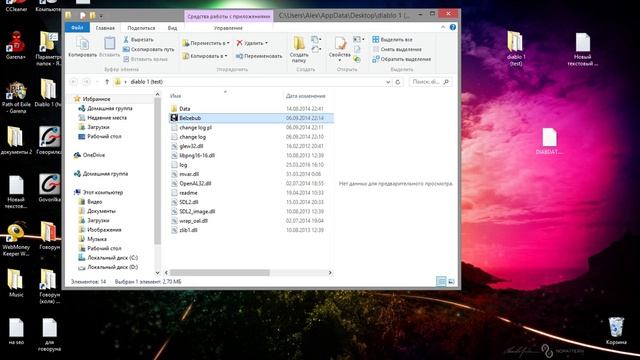Click Создать папку (New folder) icon
Image resolution: width=640 pixels, height=360 pixels.
coord(299,49)
